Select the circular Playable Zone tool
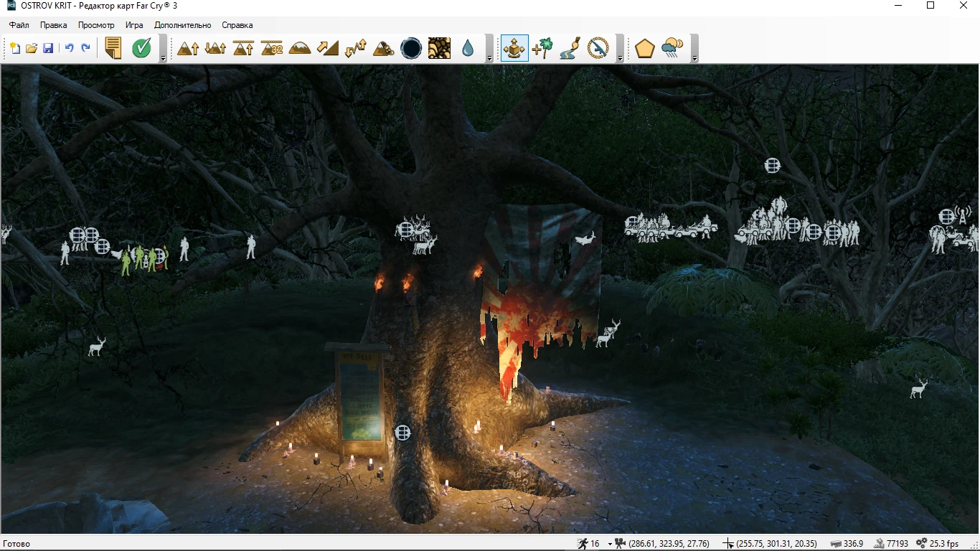This screenshot has width=980, height=551. 598,48
